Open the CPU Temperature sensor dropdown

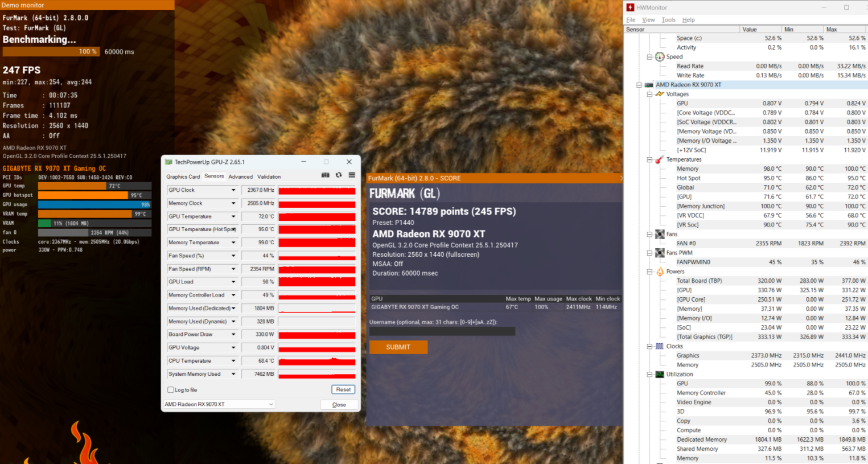(x=233, y=360)
